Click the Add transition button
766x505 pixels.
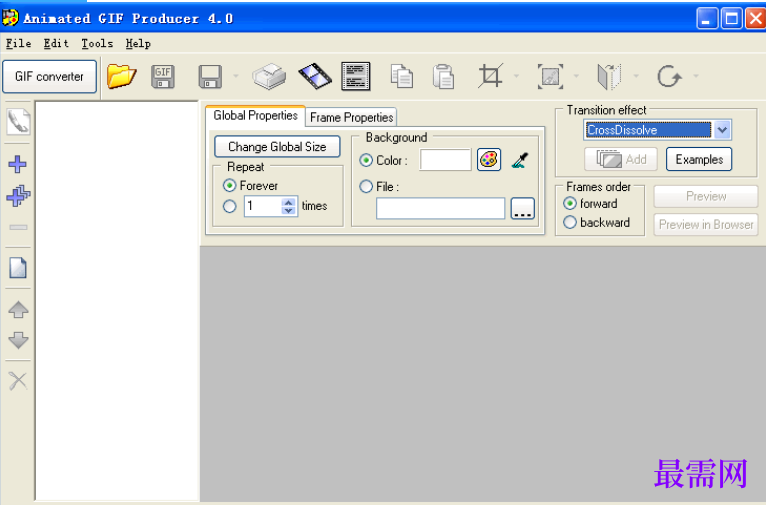(x=621, y=159)
